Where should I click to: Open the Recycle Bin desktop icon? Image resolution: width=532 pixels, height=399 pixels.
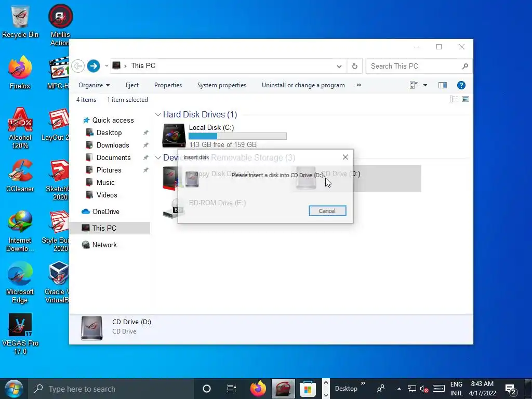tap(20, 22)
